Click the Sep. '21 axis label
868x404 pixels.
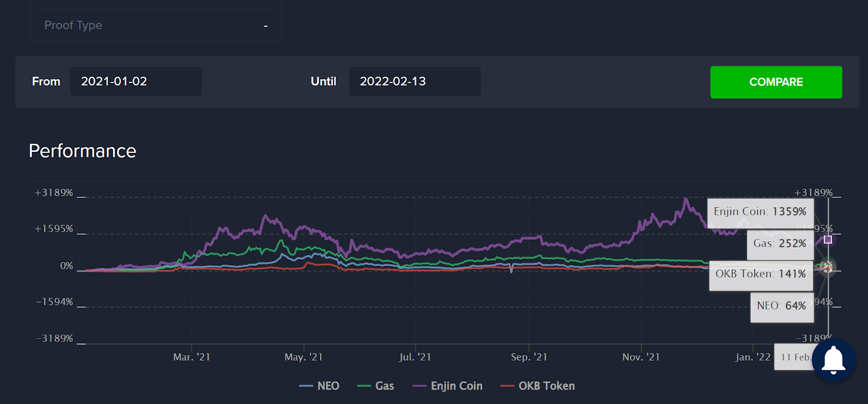coord(529,357)
